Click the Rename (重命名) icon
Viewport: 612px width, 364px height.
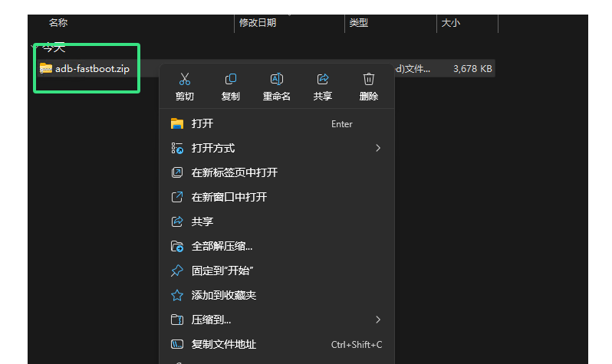point(277,79)
